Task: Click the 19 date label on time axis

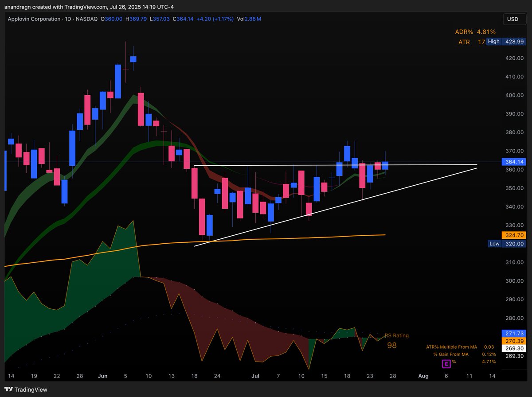Action: (x=34, y=376)
